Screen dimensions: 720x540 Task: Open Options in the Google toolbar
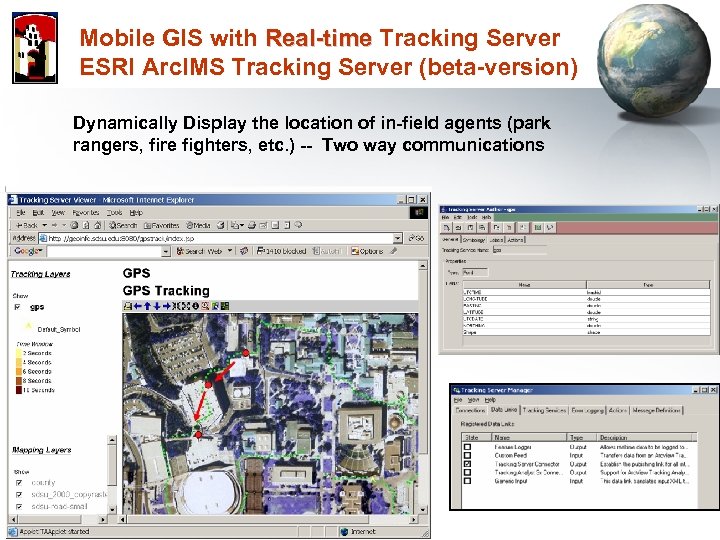[367, 251]
